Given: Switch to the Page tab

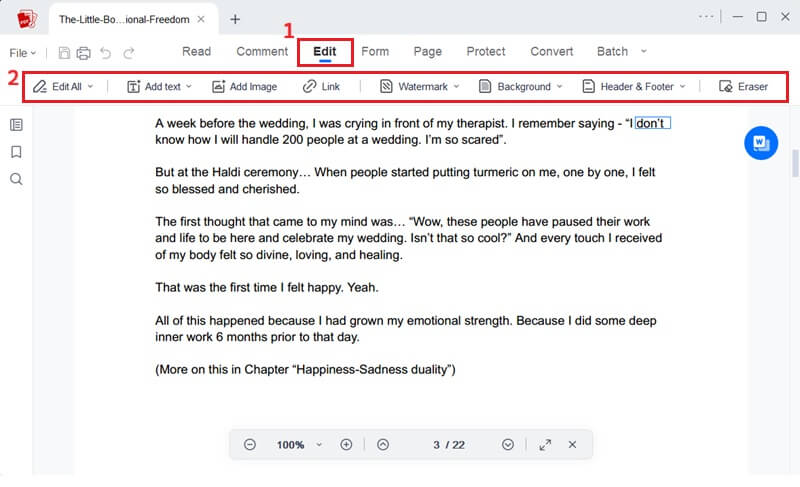Looking at the screenshot, I should coord(428,52).
